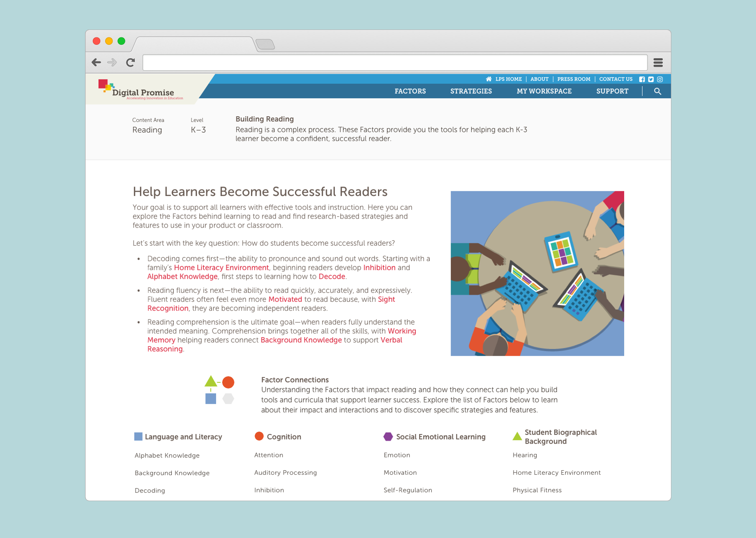Open Home Literacy Environment in the factor list
This screenshot has width=756, height=538.
[556, 473]
